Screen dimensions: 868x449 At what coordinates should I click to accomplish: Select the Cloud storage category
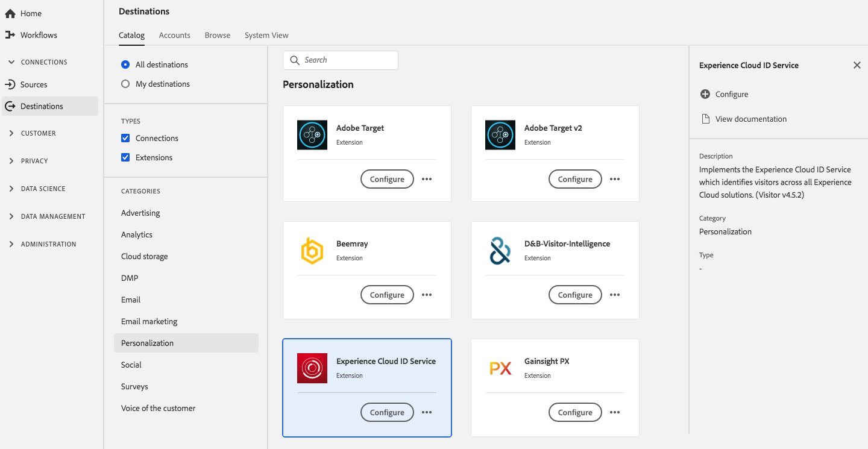(145, 256)
